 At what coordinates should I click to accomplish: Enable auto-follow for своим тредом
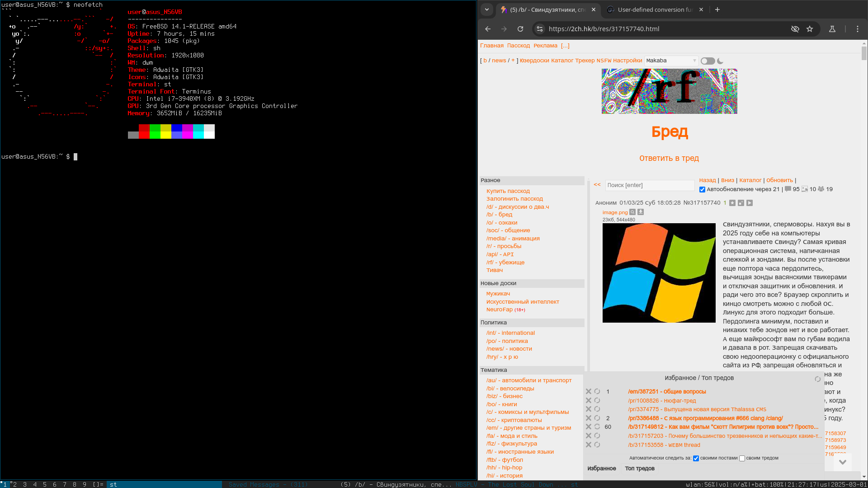pos(742,458)
